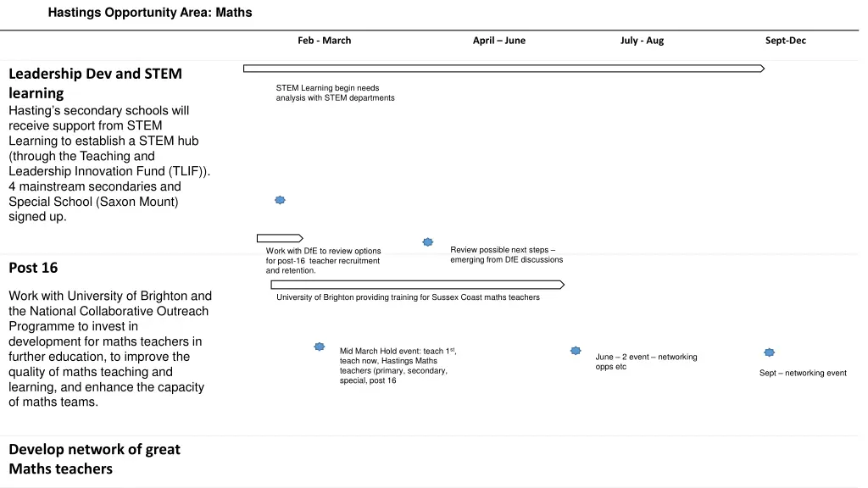Select the Post 16 section heading
868x488 pixels.
(x=33, y=268)
